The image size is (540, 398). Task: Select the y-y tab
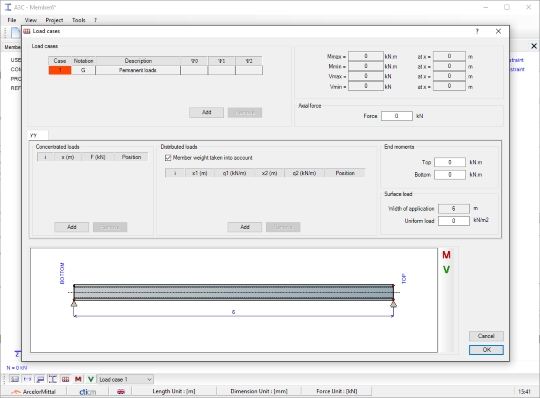[x=38, y=135]
